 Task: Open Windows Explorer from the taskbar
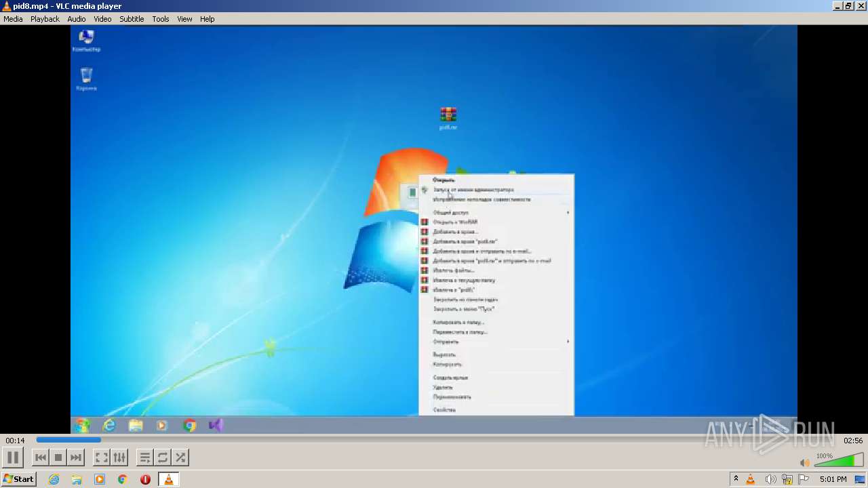77,479
